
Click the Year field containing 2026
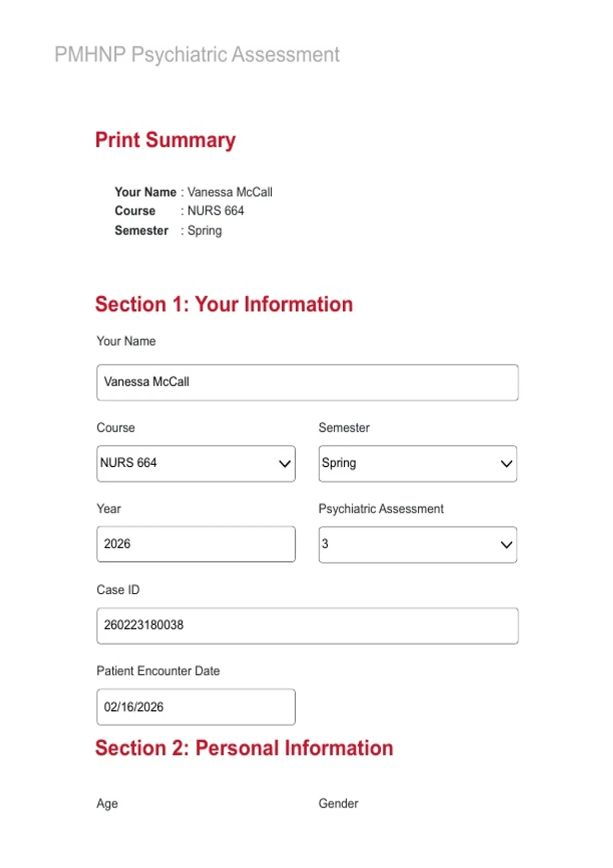pyautogui.click(x=196, y=544)
